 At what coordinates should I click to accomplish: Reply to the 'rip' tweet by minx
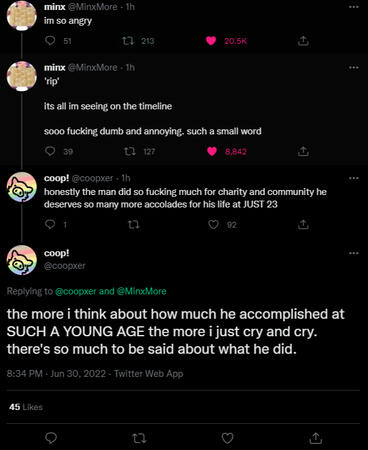click(50, 151)
